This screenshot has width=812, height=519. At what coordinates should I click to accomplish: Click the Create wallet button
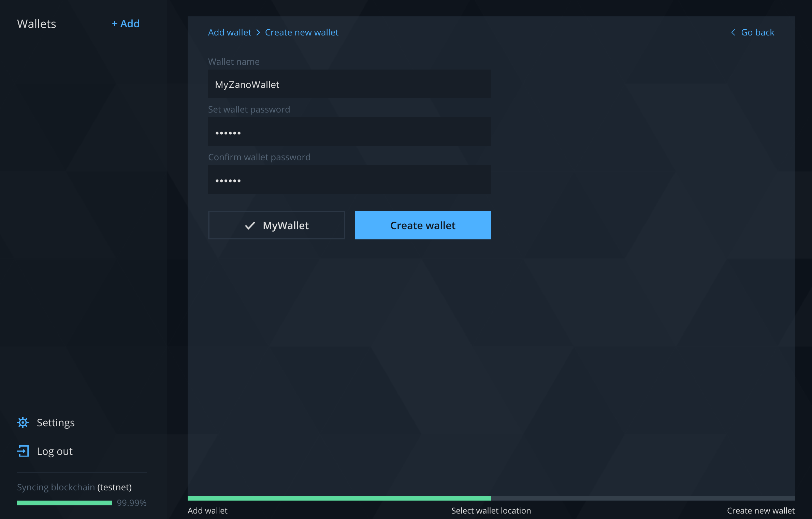tap(423, 225)
